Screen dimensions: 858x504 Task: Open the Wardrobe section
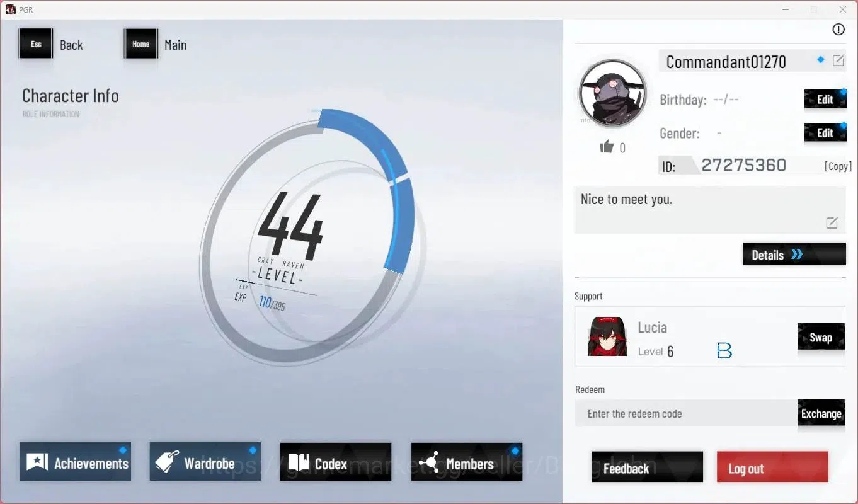click(x=205, y=462)
